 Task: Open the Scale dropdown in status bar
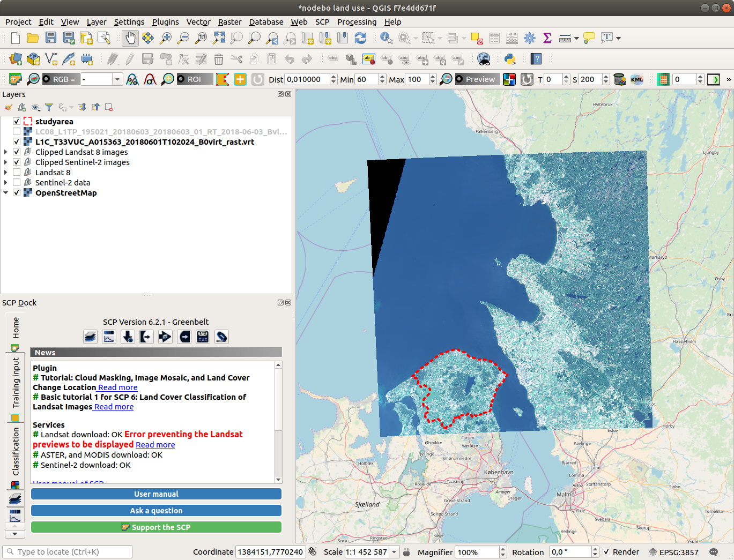[395, 552]
